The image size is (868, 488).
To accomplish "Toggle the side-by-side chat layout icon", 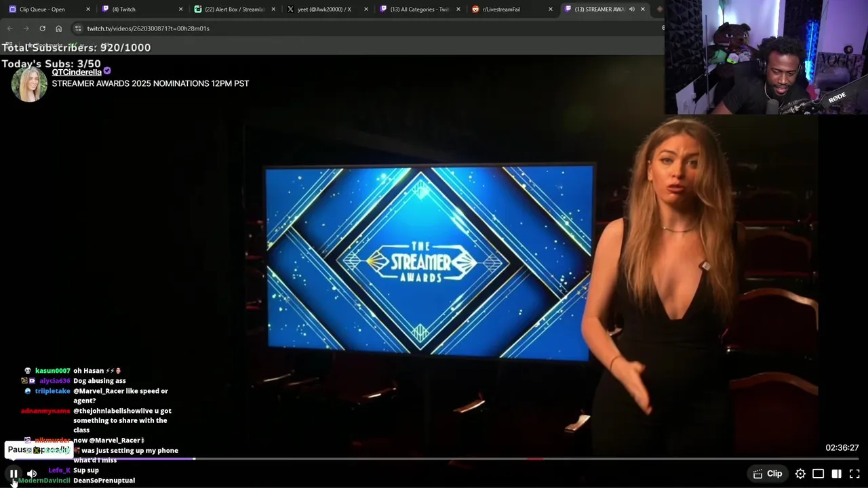I will [836, 474].
